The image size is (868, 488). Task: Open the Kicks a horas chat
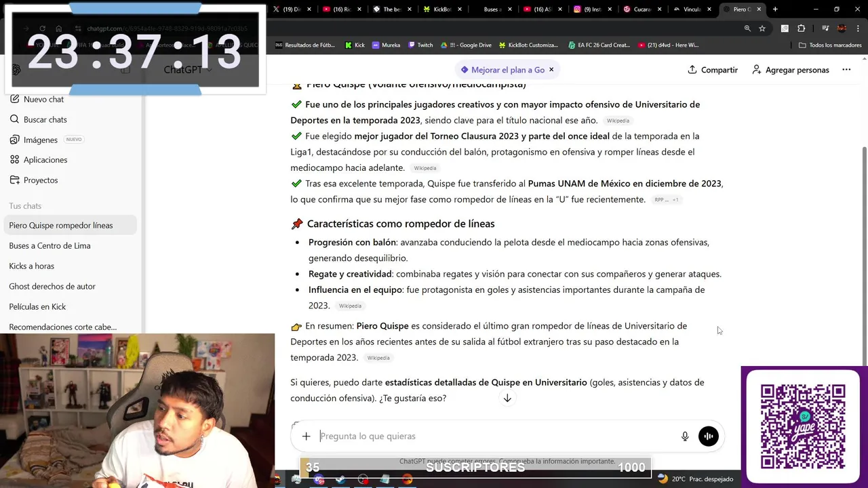pyautogui.click(x=71, y=266)
